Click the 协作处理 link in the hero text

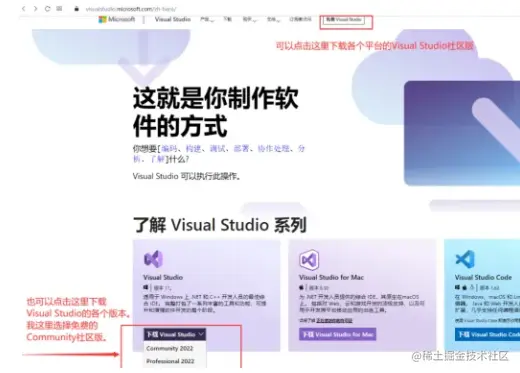tap(273, 148)
